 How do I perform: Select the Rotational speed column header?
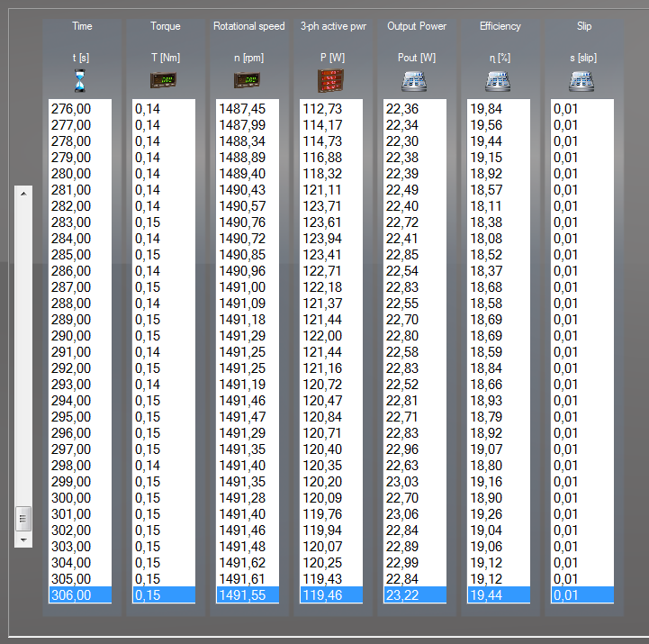(248, 26)
